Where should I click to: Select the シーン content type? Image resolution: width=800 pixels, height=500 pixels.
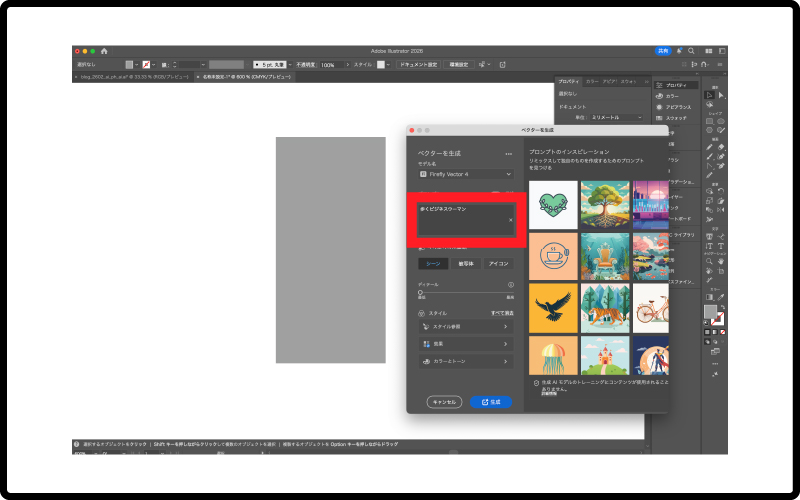click(x=432, y=264)
